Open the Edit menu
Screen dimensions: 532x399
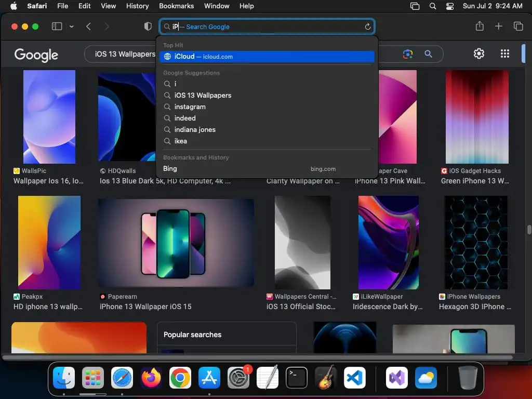click(x=85, y=6)
